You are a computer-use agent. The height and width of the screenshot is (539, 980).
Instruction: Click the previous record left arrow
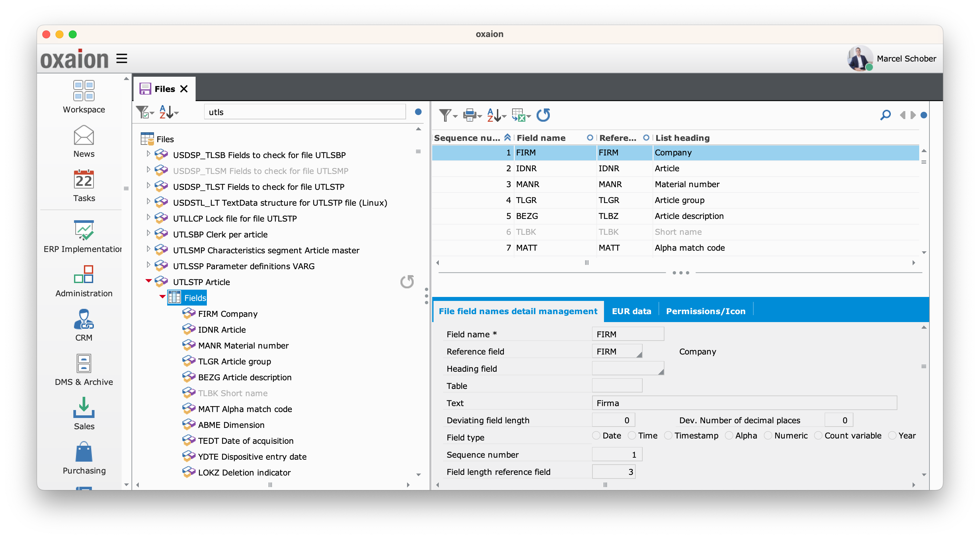pos(902,115)
